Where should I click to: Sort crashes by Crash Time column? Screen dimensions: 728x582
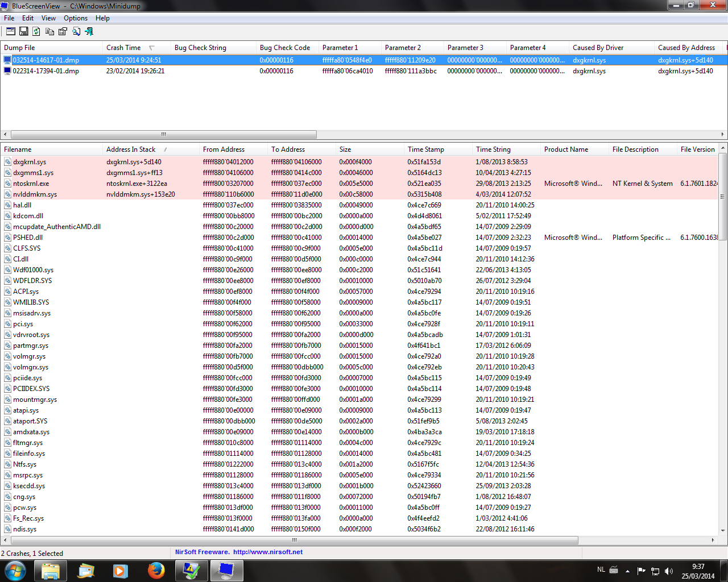(x=123, y=48)
